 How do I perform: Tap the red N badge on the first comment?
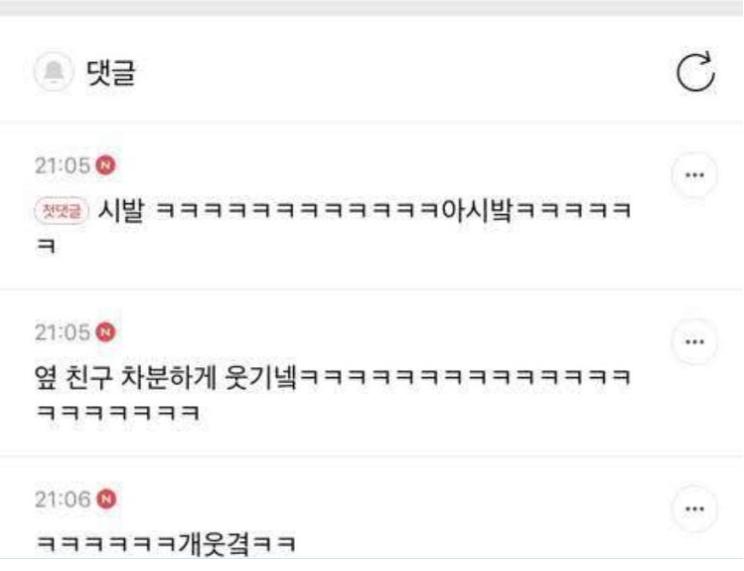tap(106, 165)
